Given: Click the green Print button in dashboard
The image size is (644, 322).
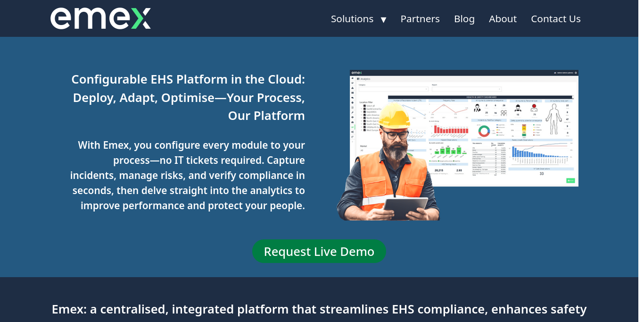Looking at the screenshot, I should coord(570,180).
